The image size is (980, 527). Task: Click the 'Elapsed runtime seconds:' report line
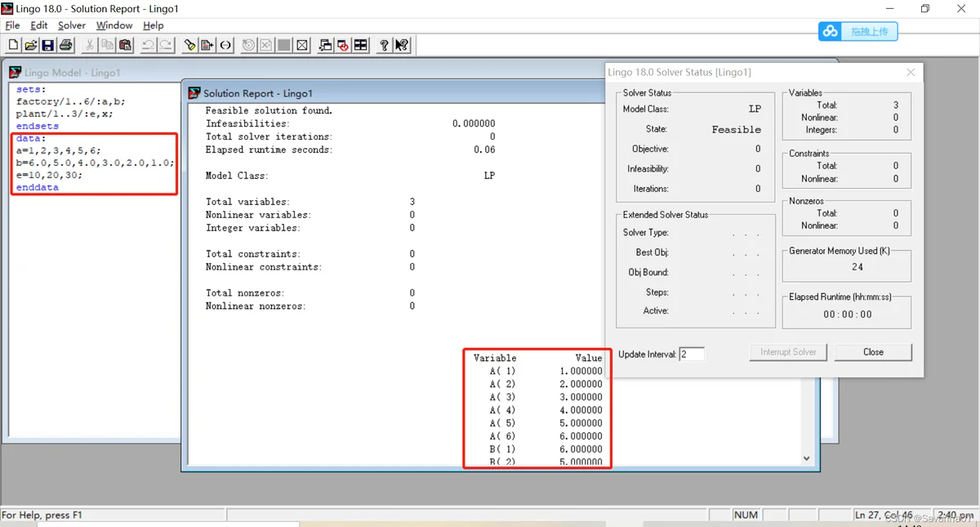tap(269, 150)
